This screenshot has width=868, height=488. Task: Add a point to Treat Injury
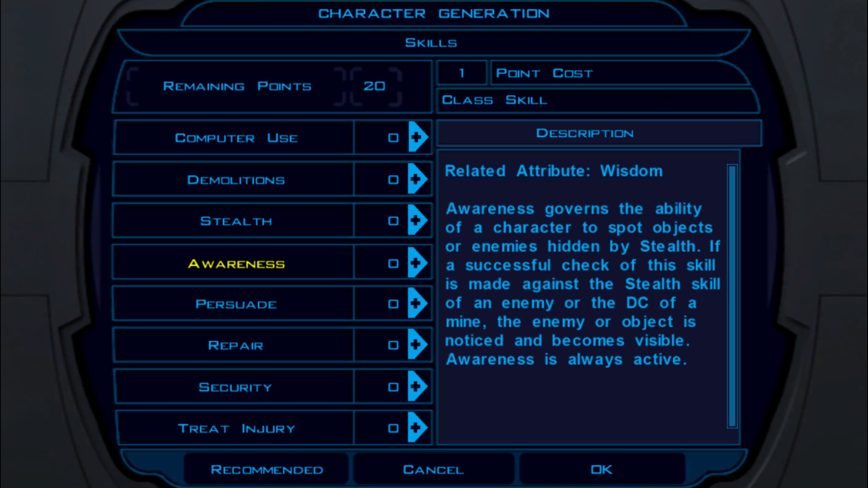(x=418, y=427)
